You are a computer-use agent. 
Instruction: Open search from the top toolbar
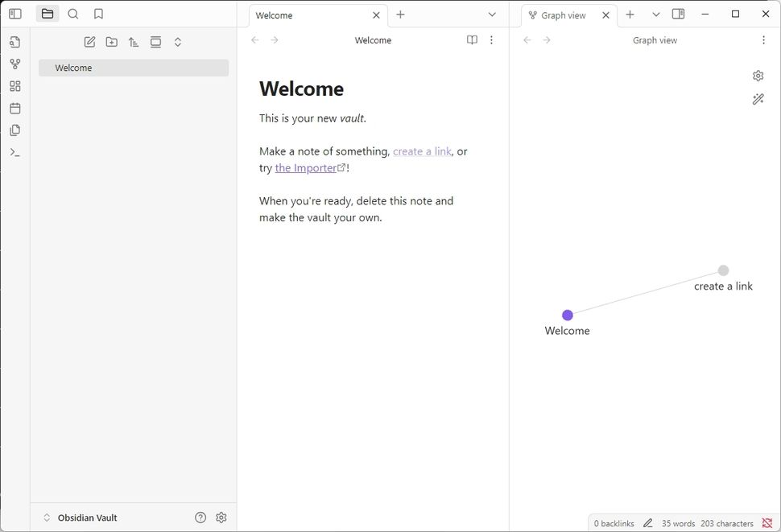(x=72, y=14)
